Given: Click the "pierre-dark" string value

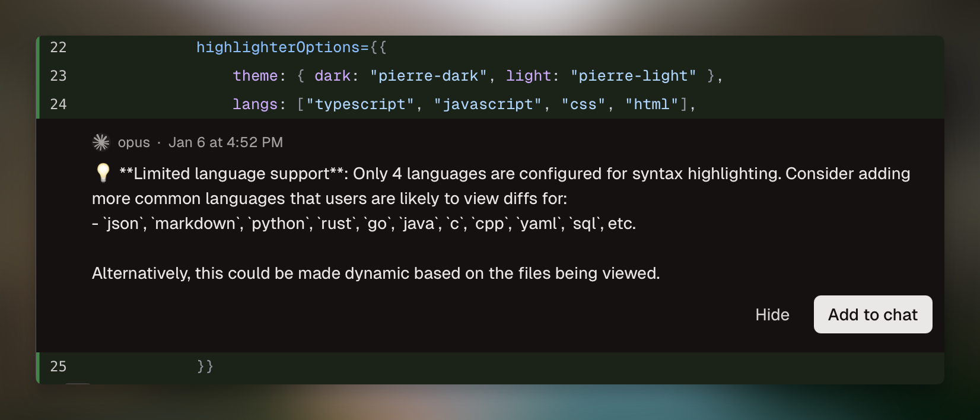Looking at the screenshot, I should point(428,76).
